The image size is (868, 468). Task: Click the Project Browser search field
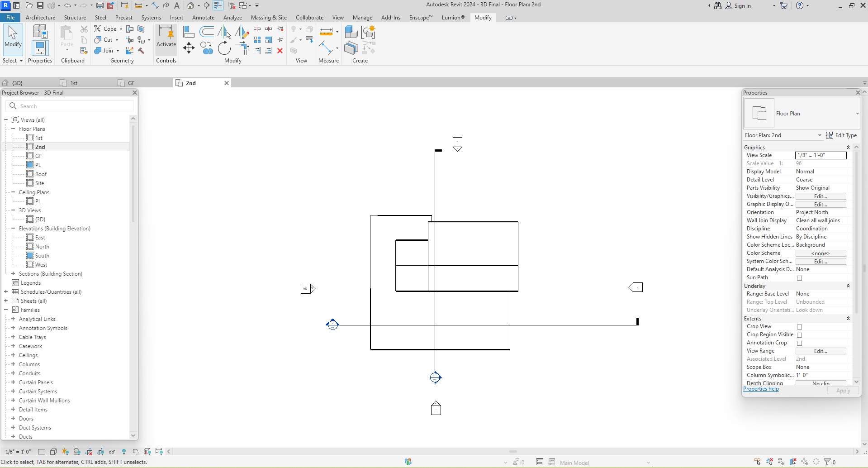(70, 106)
